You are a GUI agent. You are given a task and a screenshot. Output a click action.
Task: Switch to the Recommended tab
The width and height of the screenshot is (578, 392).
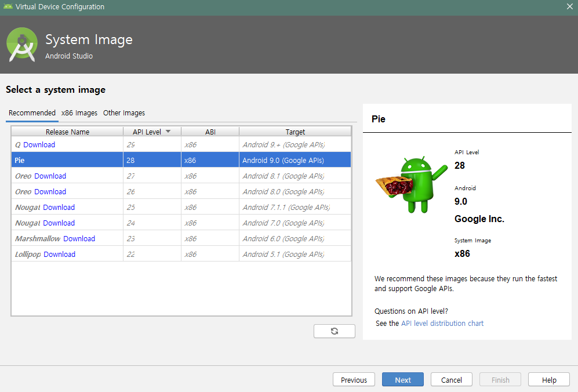click(x=32, y=113)
